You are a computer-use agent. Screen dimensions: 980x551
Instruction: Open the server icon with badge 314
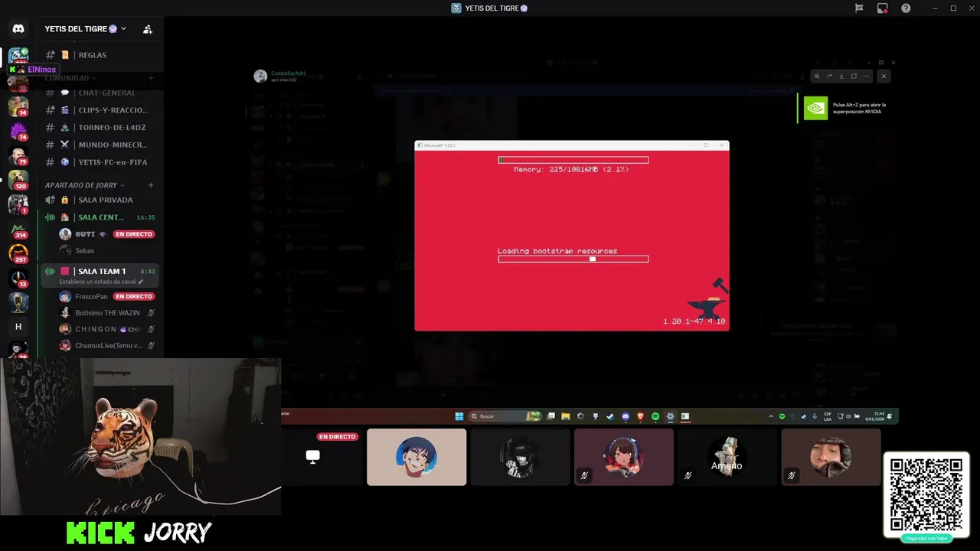pyautogui.click(x=18, y=229)
